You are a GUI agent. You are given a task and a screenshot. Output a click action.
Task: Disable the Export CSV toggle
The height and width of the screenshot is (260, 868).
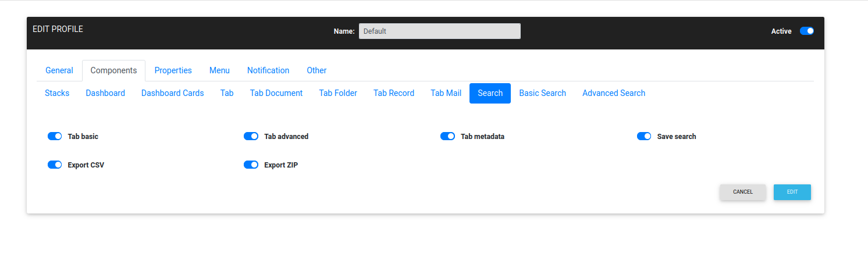[55, 165]
